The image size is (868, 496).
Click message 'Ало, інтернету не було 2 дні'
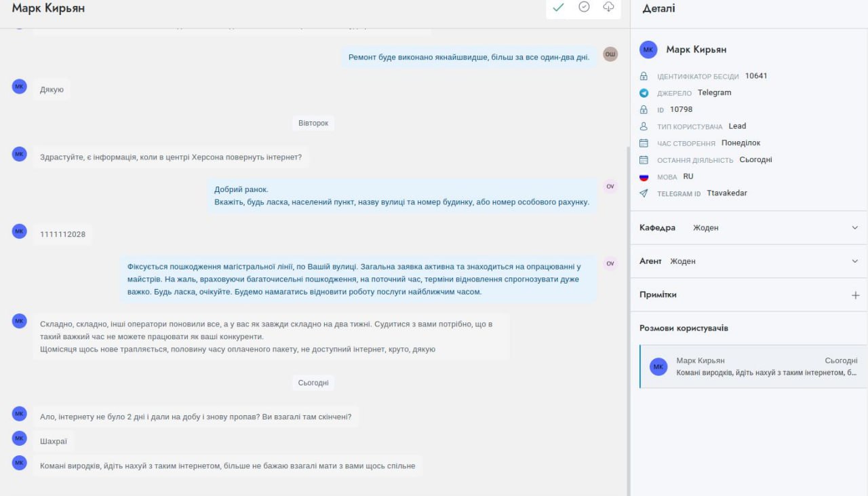196,417
